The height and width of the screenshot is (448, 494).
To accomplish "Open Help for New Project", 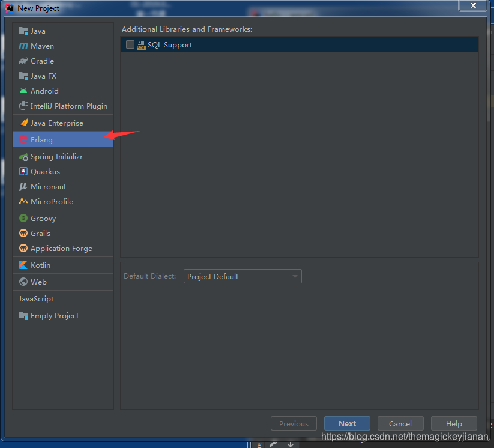I will [x=454, y=423].
